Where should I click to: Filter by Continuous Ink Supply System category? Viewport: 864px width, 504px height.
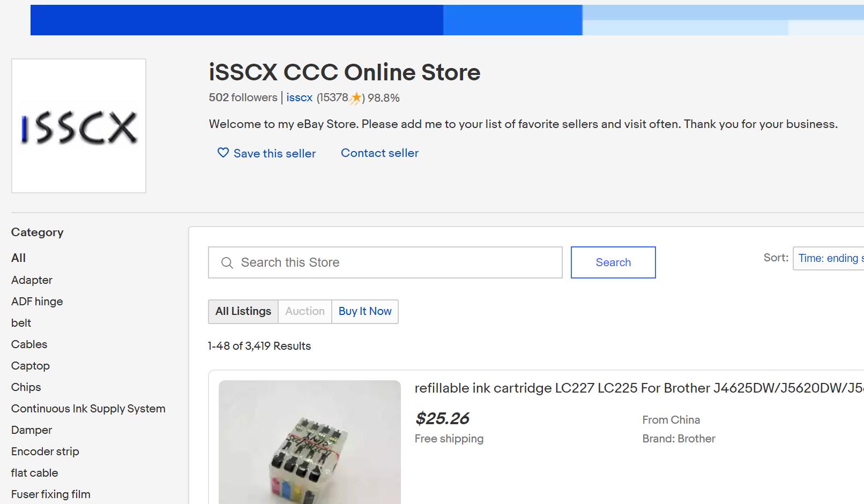point(88,409)
